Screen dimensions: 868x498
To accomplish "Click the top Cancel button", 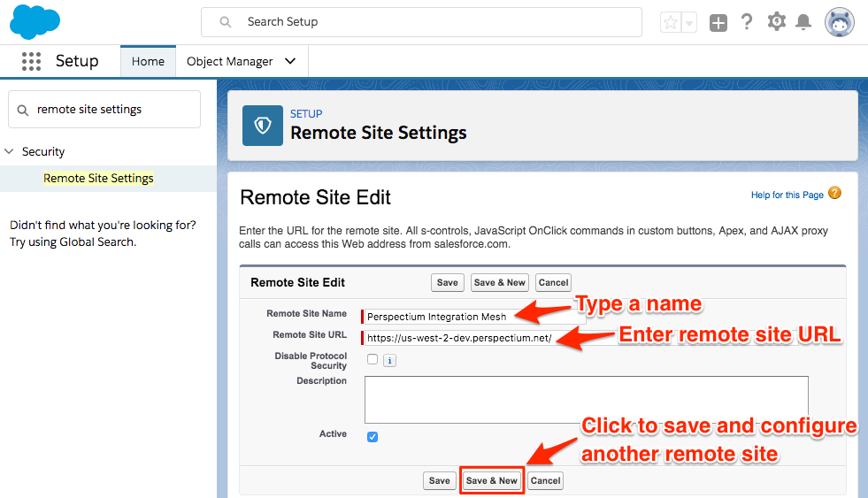I will click(554, 283).
